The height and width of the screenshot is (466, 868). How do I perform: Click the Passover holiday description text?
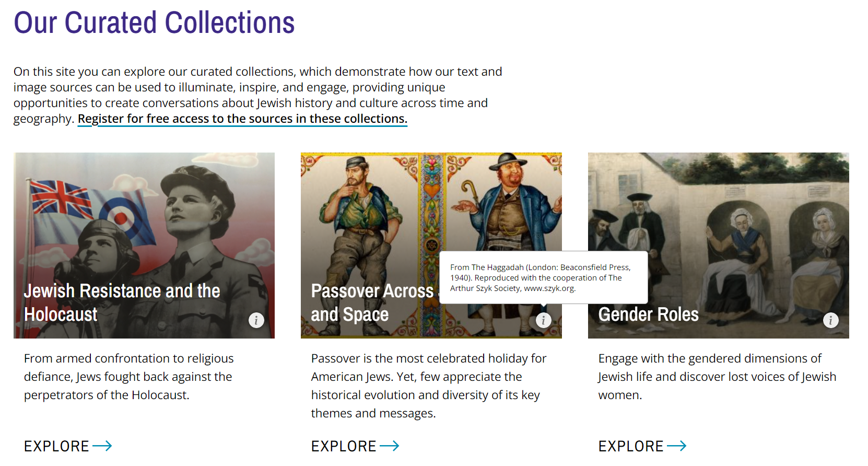[428, 386]
